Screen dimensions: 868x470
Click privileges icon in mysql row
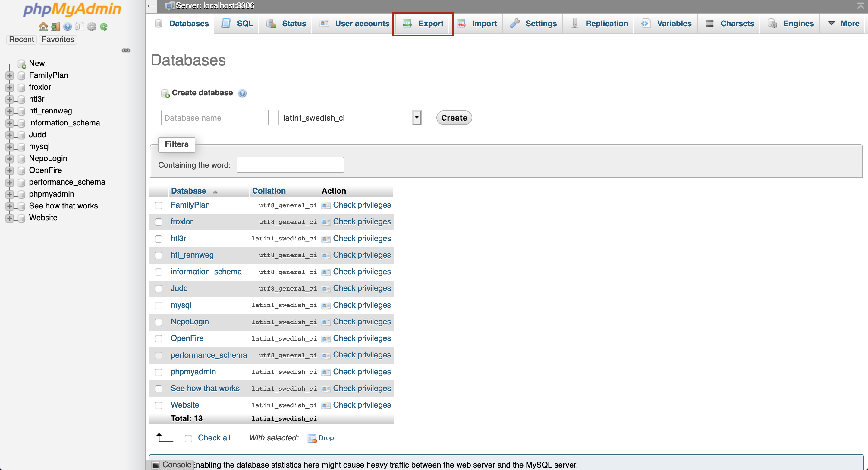pos(326,306)
